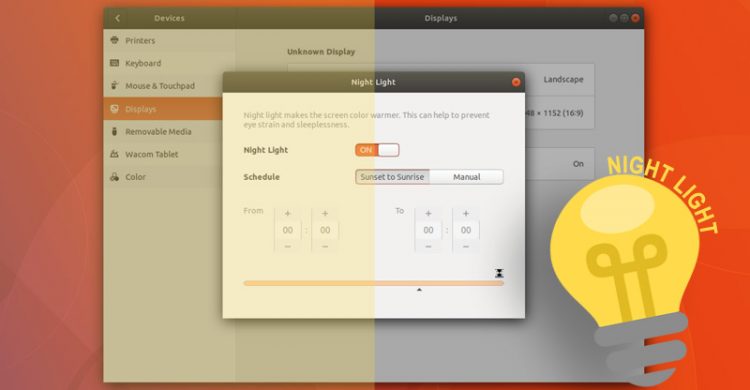The image size is (750, 390).
Task: Click the Removable Media icon
Action: pyautogui.click(x=114, y=131)
